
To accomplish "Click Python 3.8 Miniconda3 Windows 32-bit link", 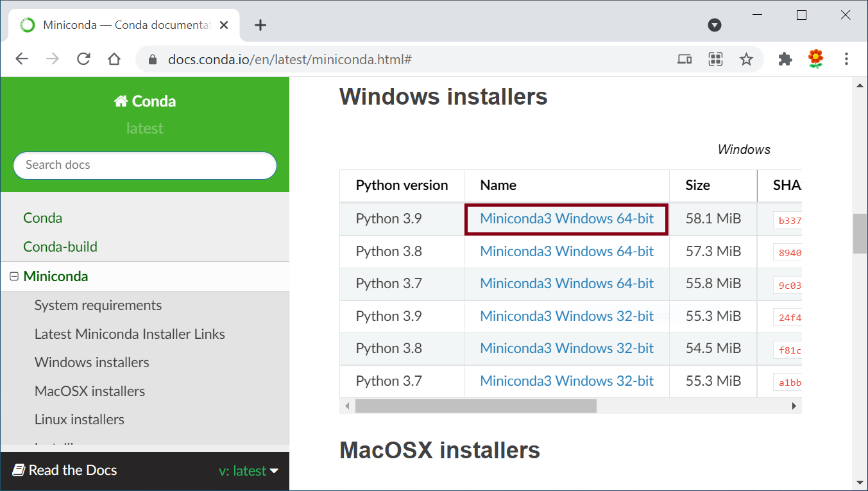I will tap(566, 349).
